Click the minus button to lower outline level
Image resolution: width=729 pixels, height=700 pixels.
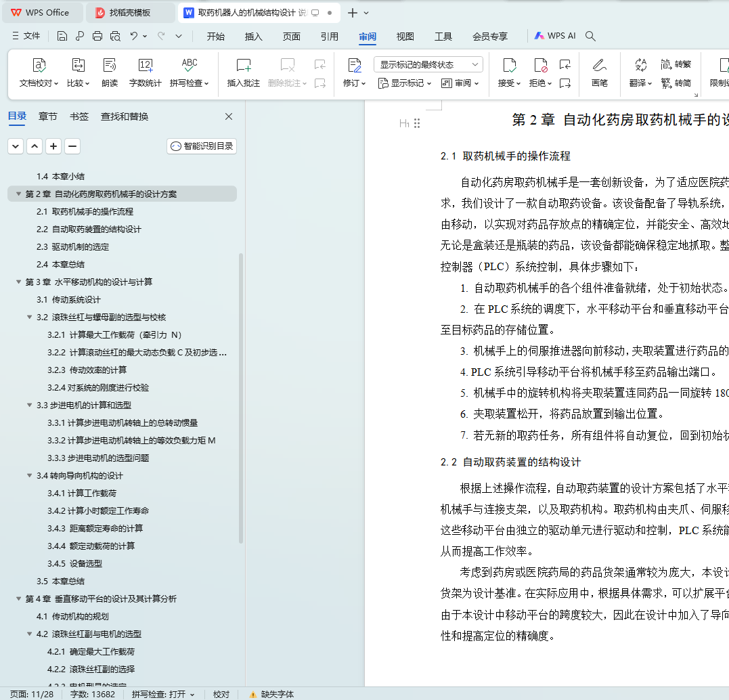coord(72,146)
